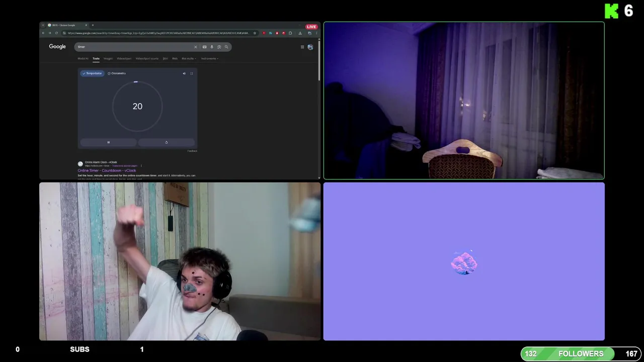This screenshot has width=644, height=362.
Task: Expand the Instrumente dropdown
Action: click(210, 58)
